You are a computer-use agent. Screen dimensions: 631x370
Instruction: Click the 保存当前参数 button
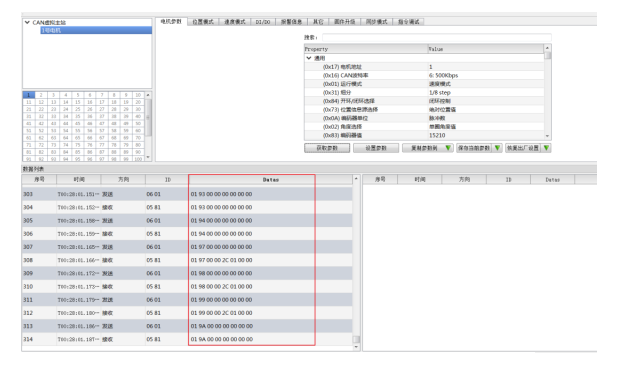pos(474,148)
